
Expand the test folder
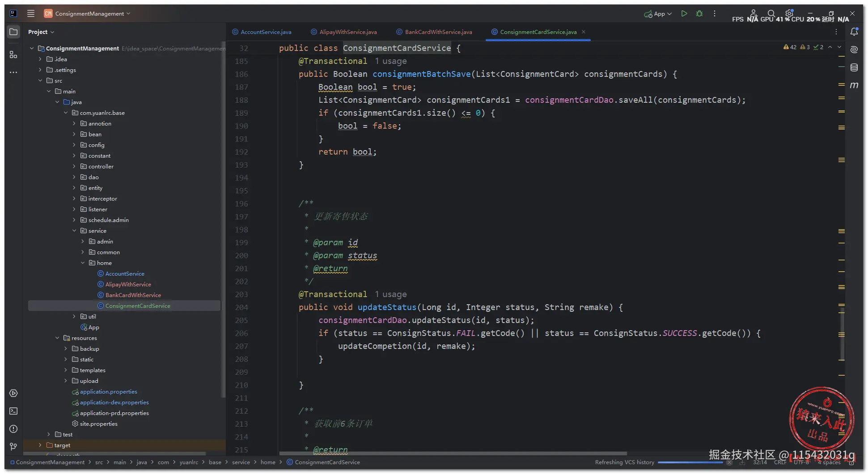coord(49,434)
